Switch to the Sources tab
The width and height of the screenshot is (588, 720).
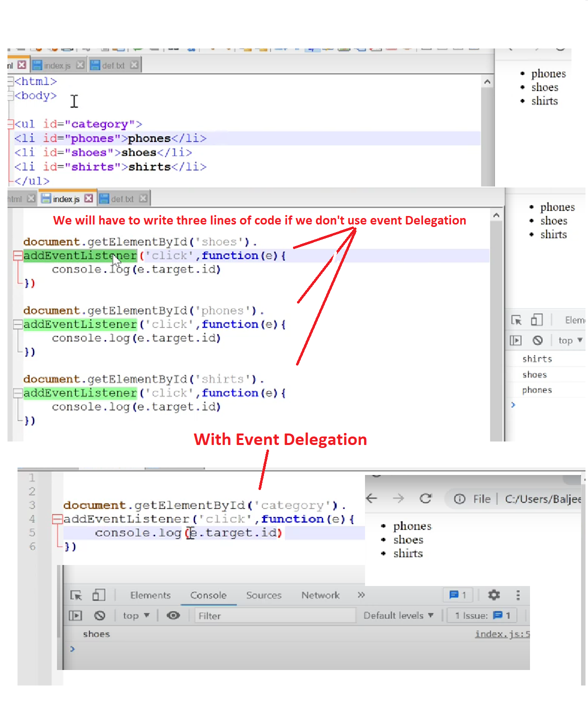coord(263,595)
